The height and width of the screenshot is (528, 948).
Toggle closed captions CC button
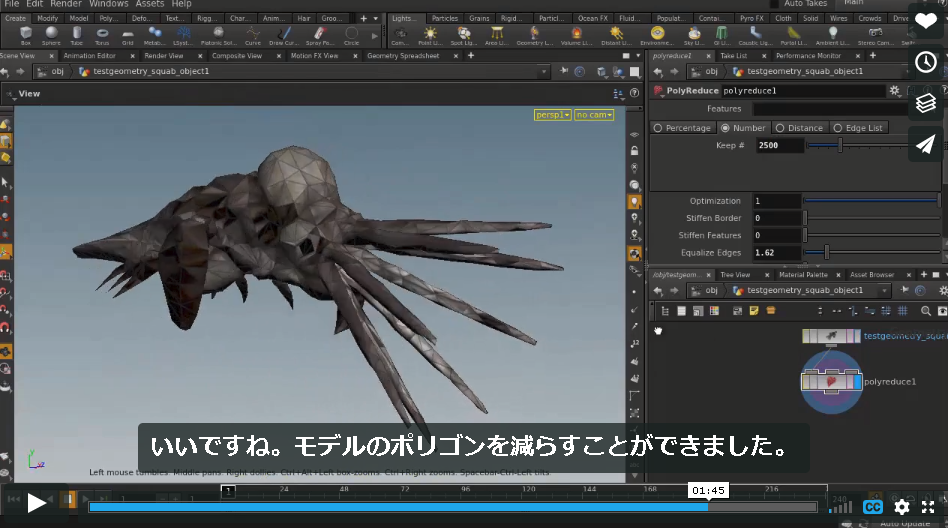coord(872,507)
